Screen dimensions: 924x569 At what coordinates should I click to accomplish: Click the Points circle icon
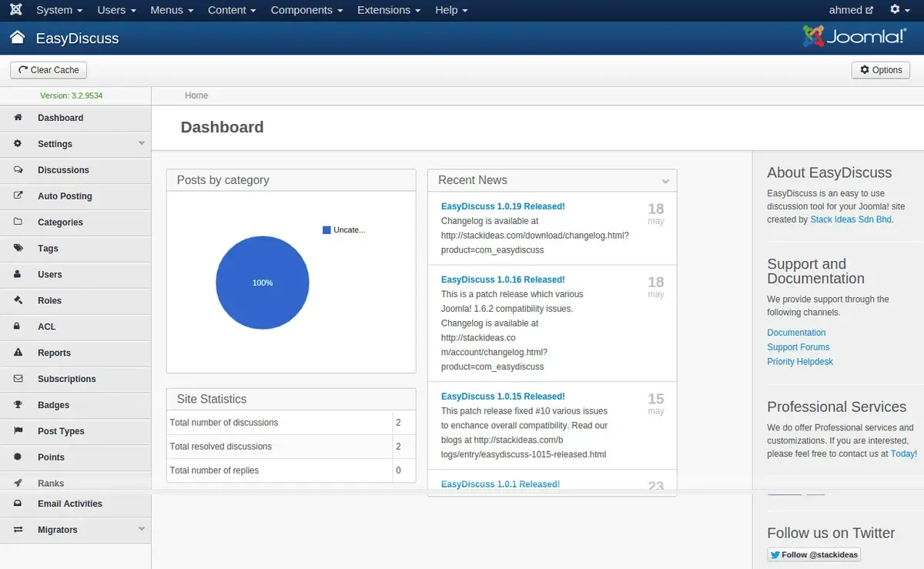pyautogui.click(x=18, y=457)
